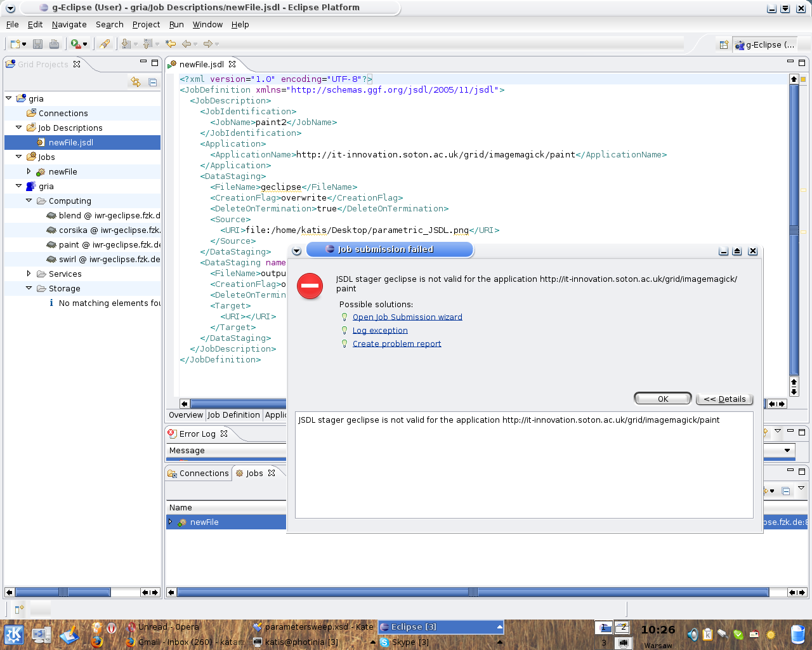The height and width of the screenshot is (650, 812).
Task: Collapse the Job Descriptions folder
Action: [x=18, y=128]
